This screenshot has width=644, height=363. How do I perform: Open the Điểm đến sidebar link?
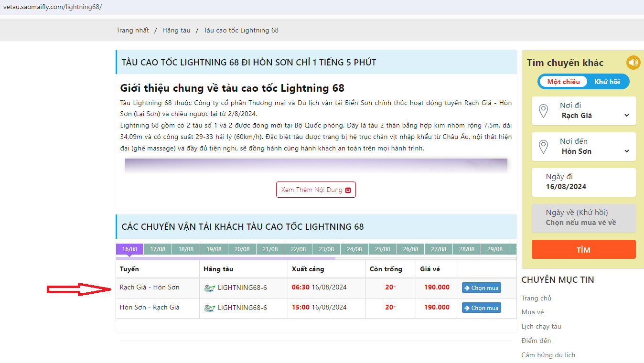[536, 341]
